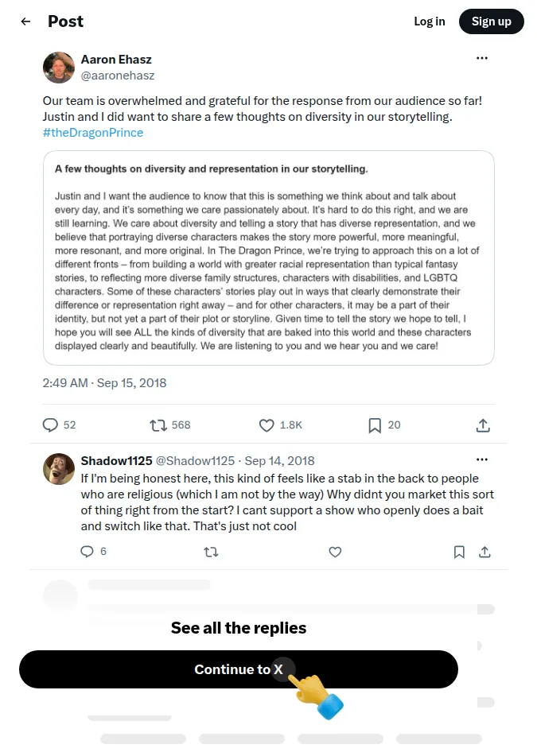Open more options on Aaron Ehasz's post
The image size is (537, 756).
pyautogui.click(x=481, y=58)
